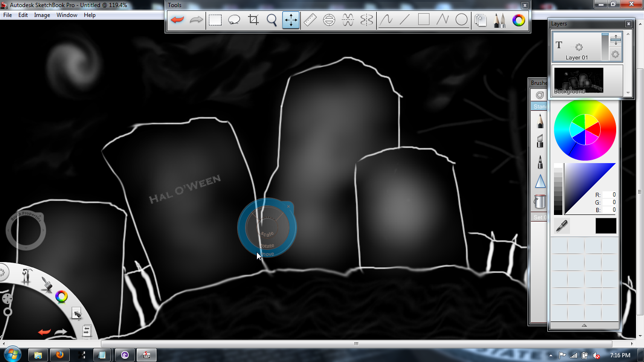Activate the Zoom magnifier tool
Screen dimensions: 644x362
tap(272, 20)
